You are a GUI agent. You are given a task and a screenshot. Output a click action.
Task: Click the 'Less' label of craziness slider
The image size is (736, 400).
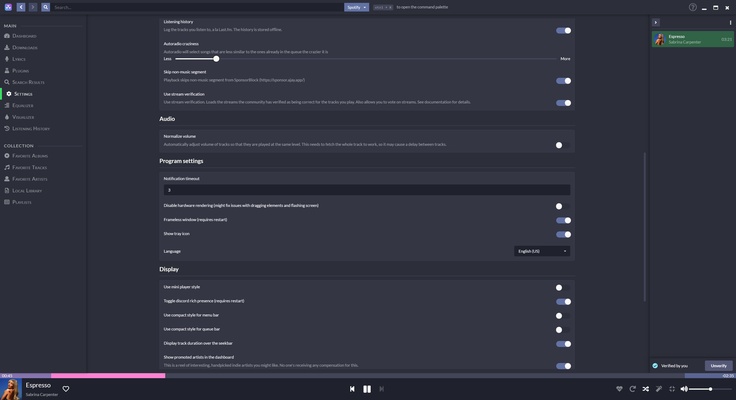pos(167,59)
